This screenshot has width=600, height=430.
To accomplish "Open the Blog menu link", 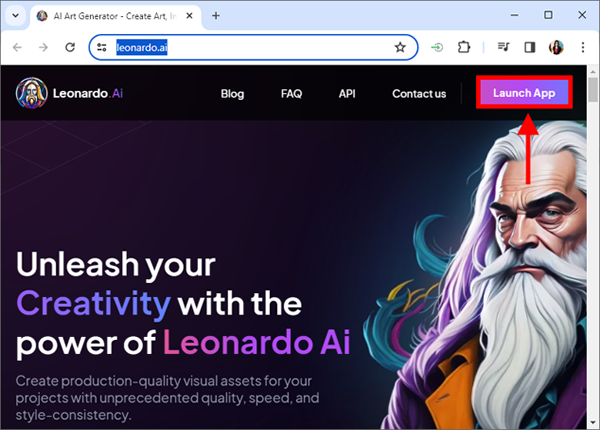I will [232, 94].
